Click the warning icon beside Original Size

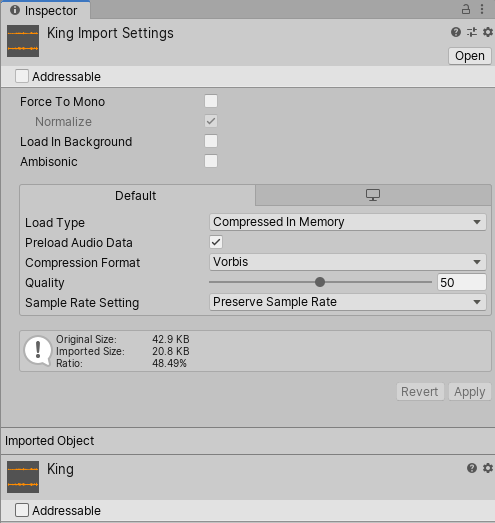click(x=38, y=351)
